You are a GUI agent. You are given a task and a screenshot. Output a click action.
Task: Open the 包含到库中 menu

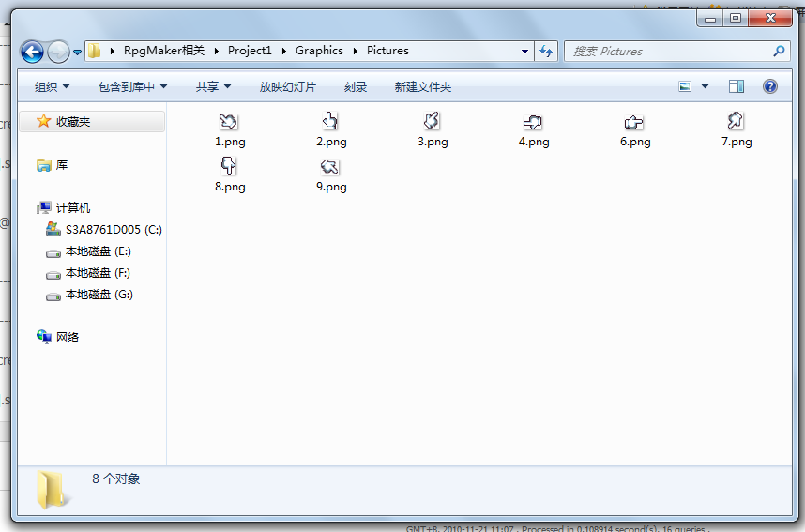tap(132, 86)
